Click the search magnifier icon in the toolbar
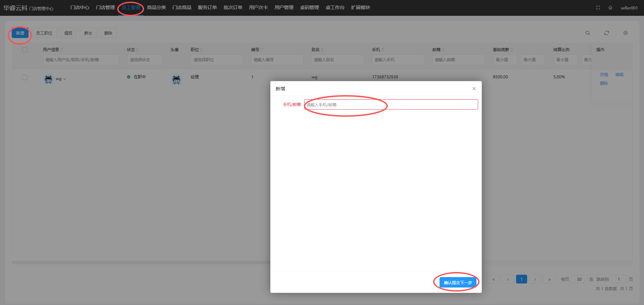This screenshot has height=305, width=644. (588, 33)
